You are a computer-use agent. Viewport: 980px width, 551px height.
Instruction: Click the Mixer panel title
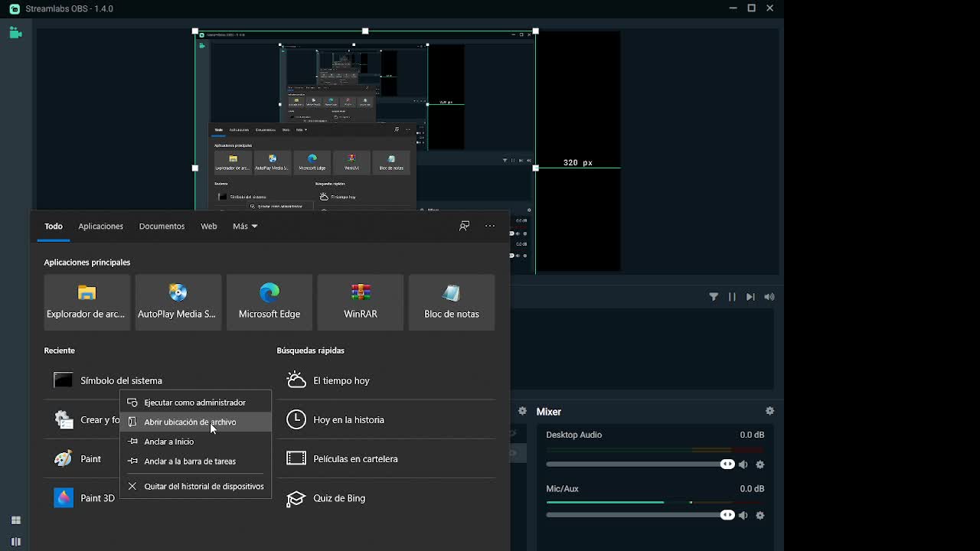549,412
